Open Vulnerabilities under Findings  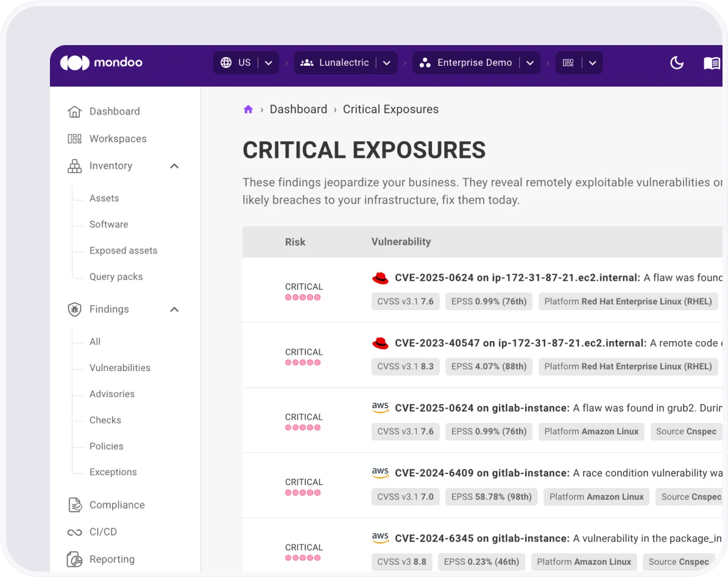[x=119, y=368]
